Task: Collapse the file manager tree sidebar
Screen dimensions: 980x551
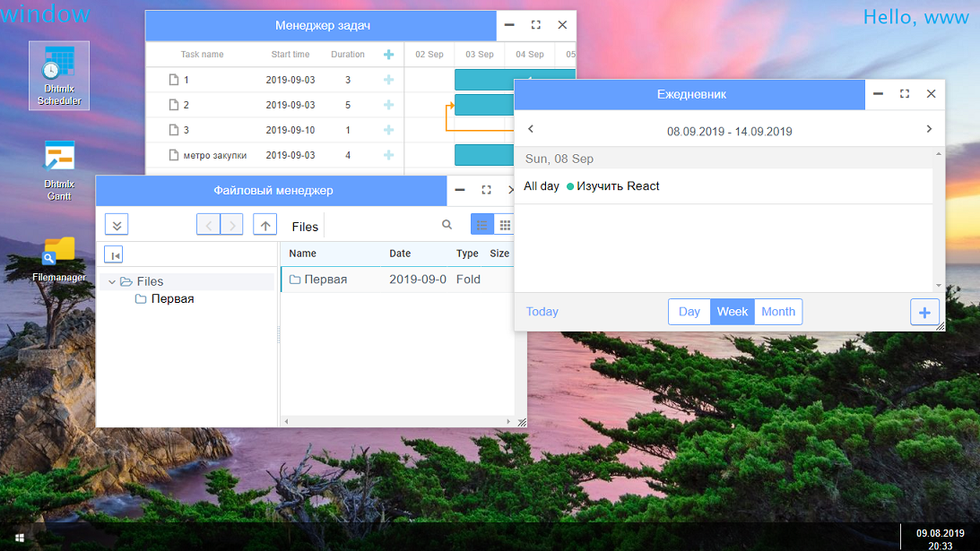Action: 113,254
